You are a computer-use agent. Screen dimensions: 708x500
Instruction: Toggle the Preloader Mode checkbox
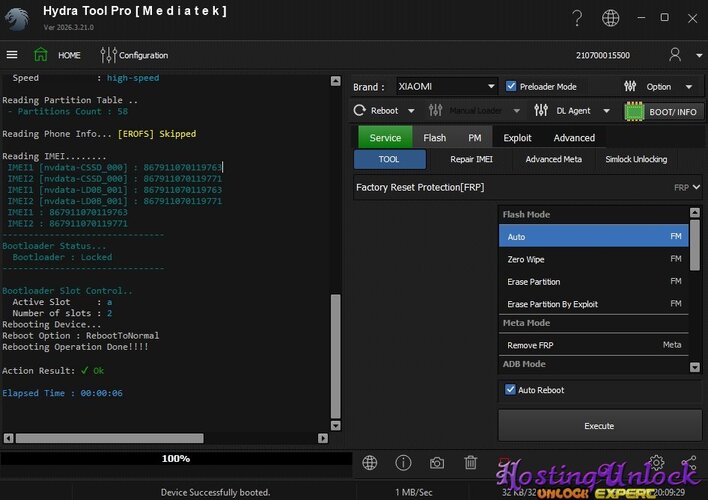tap(512, 86)
